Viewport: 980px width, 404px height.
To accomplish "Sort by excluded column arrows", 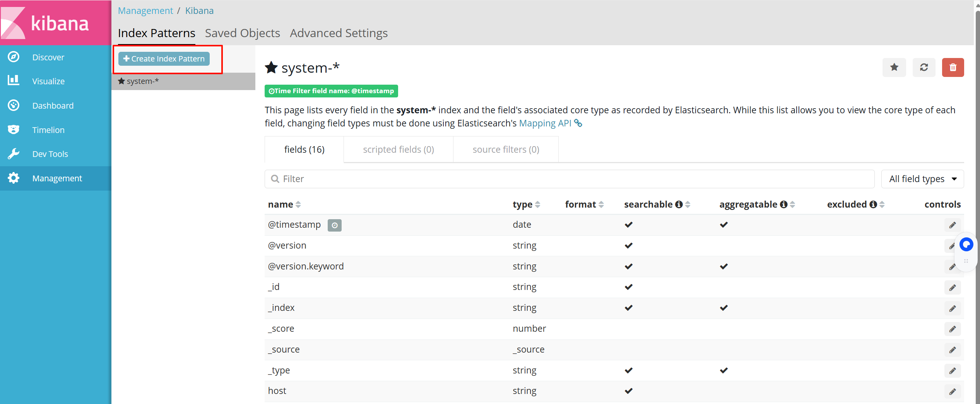I will pyautogui.click(x=882, y=205).
